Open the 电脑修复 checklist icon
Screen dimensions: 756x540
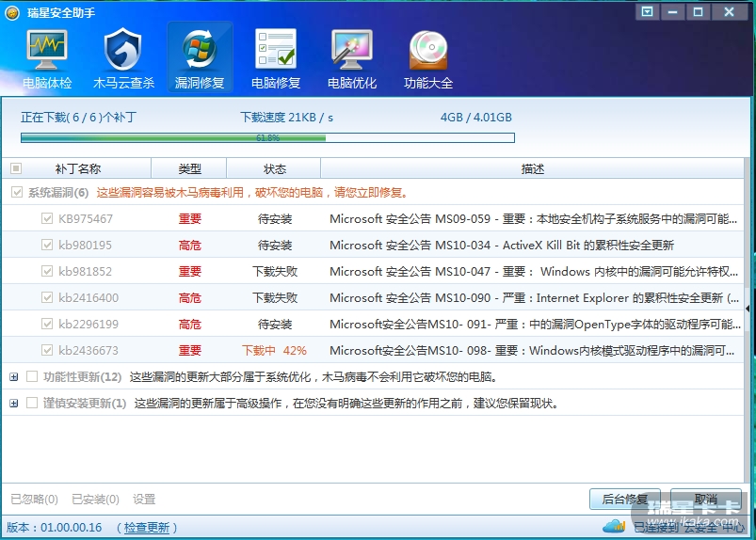click(275, 49)
